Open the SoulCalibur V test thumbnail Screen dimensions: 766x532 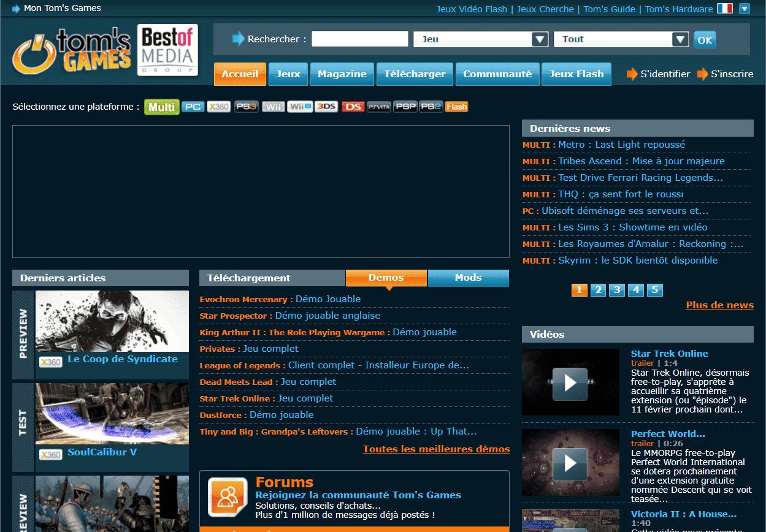112,414
